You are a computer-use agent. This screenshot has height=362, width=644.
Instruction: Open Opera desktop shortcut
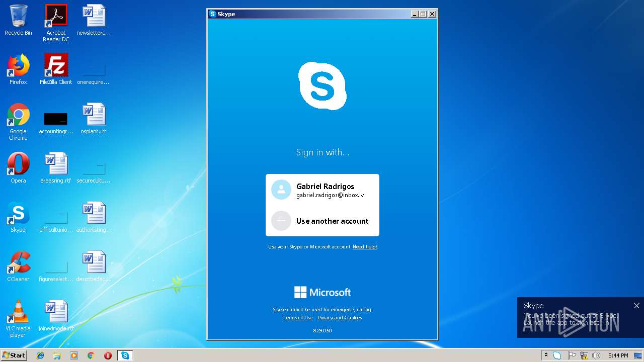click(x=18, y=168)
